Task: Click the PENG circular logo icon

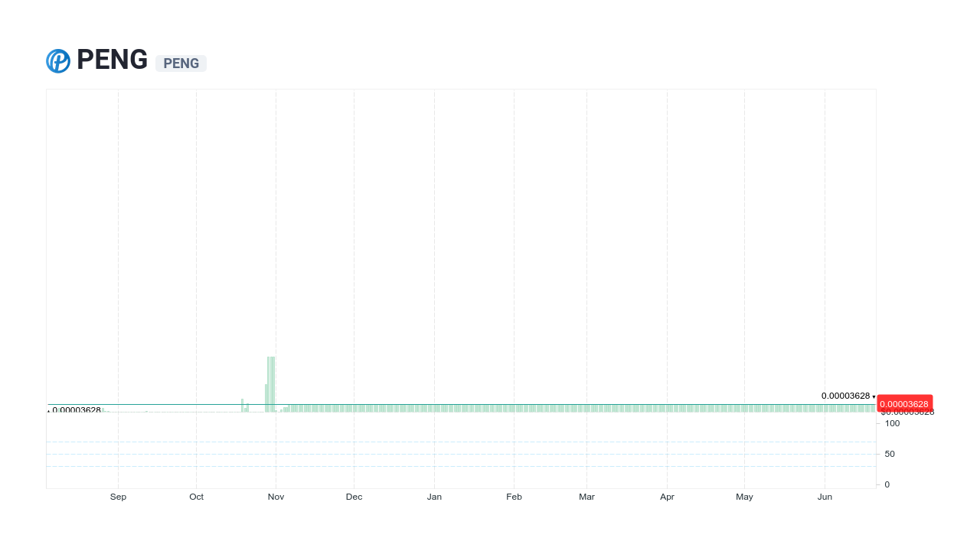Action: click(57, 60)
